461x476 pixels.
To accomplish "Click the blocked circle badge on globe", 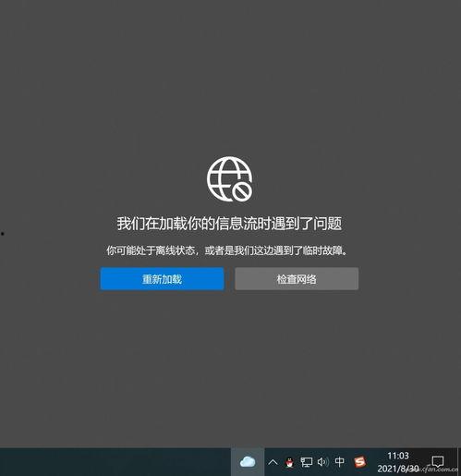I will click(x=242, y=191).
